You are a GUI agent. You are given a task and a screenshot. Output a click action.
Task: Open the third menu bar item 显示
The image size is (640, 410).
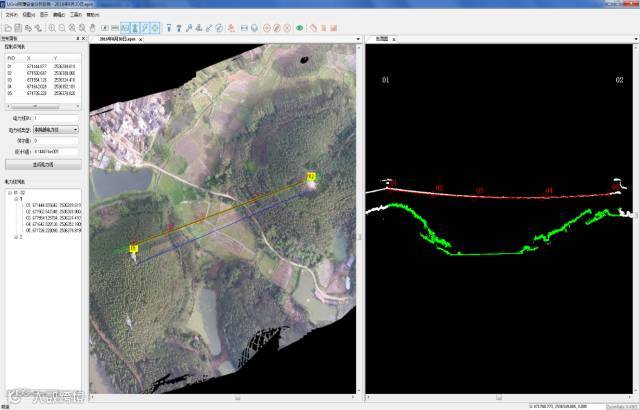[44, 15]
